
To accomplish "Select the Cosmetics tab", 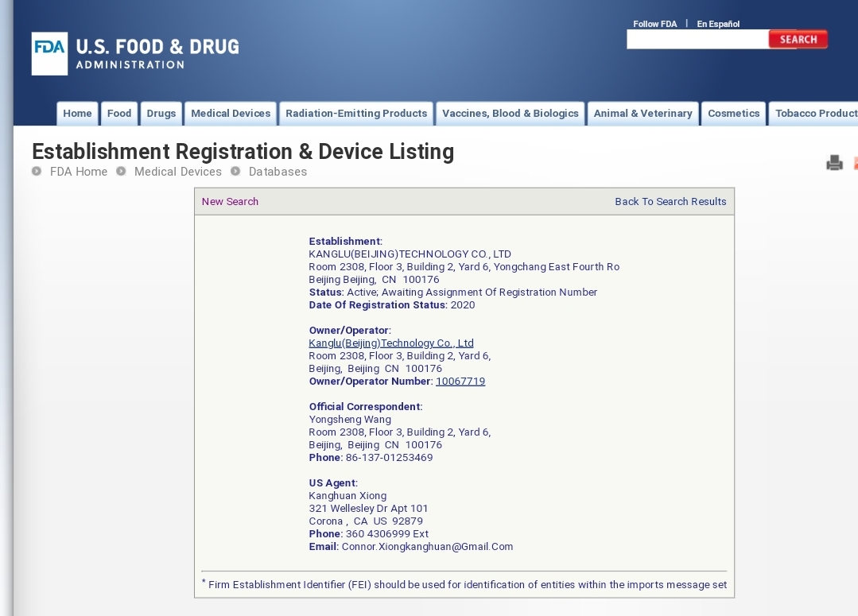I will click(x=733, y=114).
